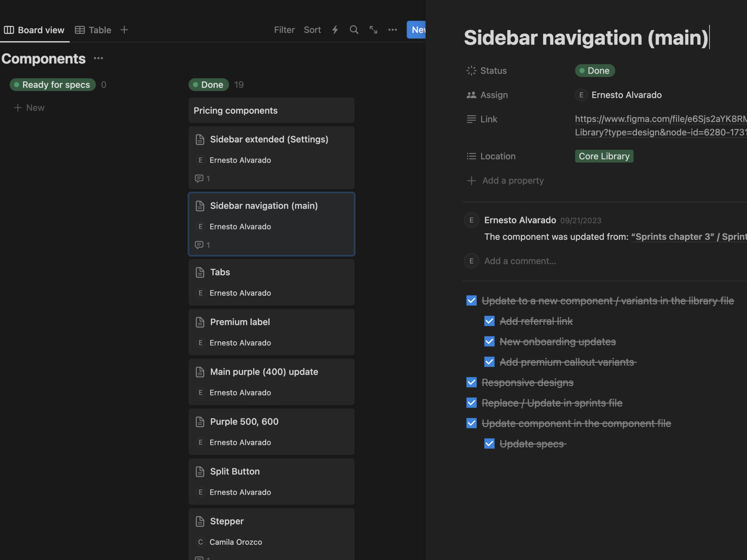Toggle the Update specs checkbox
This screenshot has width=747, height=560.
[x=489, y=444]
